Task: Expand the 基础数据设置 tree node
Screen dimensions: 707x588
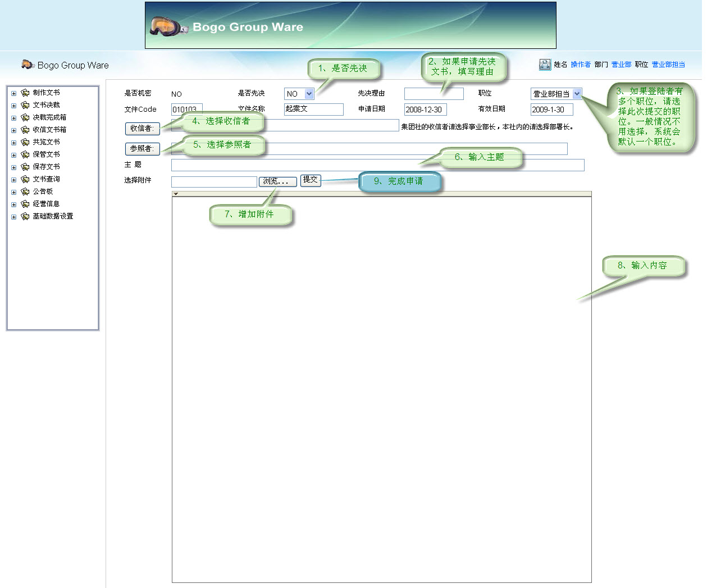Action: pos(13,217)
